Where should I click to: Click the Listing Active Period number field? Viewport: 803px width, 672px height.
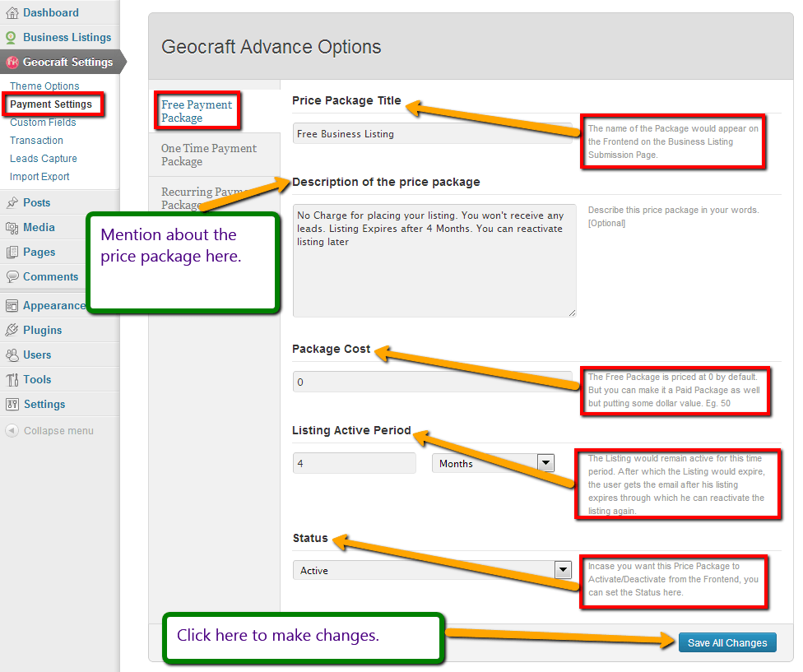(355, 463)
